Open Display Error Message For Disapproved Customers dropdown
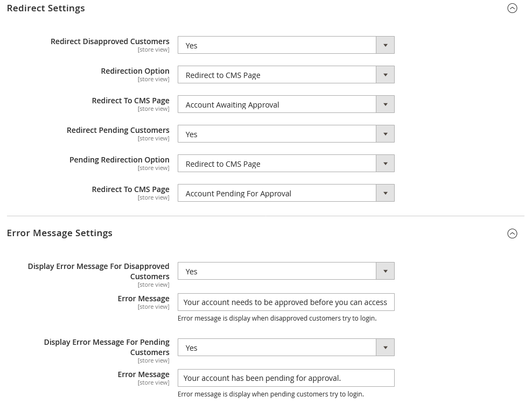The image size is (532, 404). (x=286, y=271)
